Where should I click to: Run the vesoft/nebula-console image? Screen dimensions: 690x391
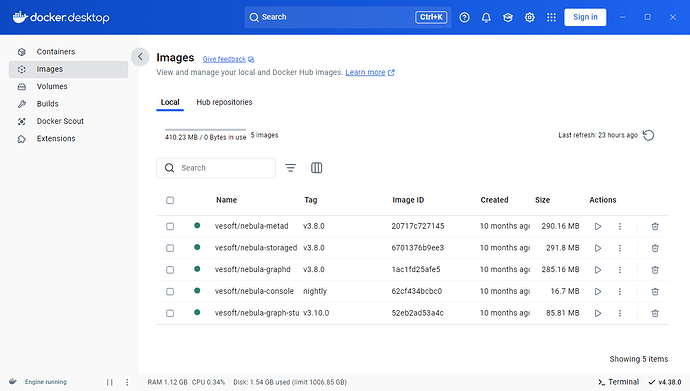598,291
